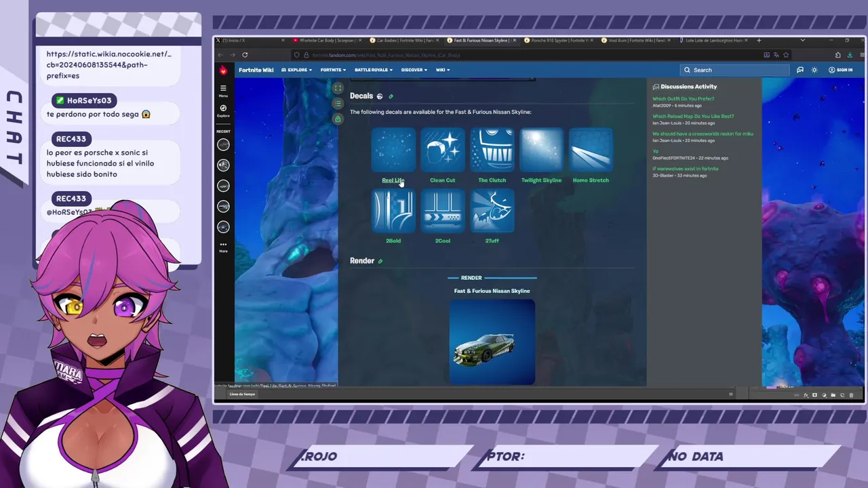The image size is (868, 488).
Task: Click the 2Cool decal icon
Action: point(443,211)
